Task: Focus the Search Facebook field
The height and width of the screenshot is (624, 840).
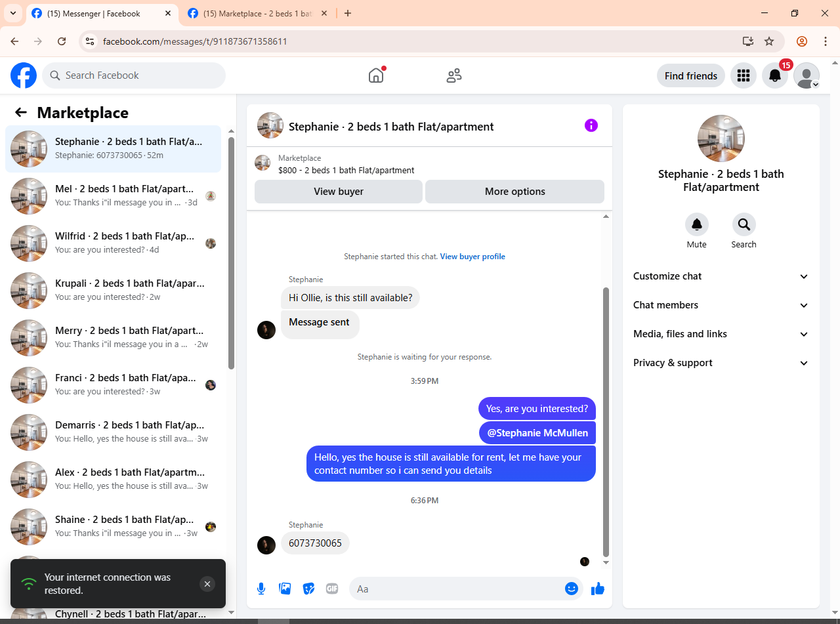Action: pyautogui.click(x=134, y=75)
